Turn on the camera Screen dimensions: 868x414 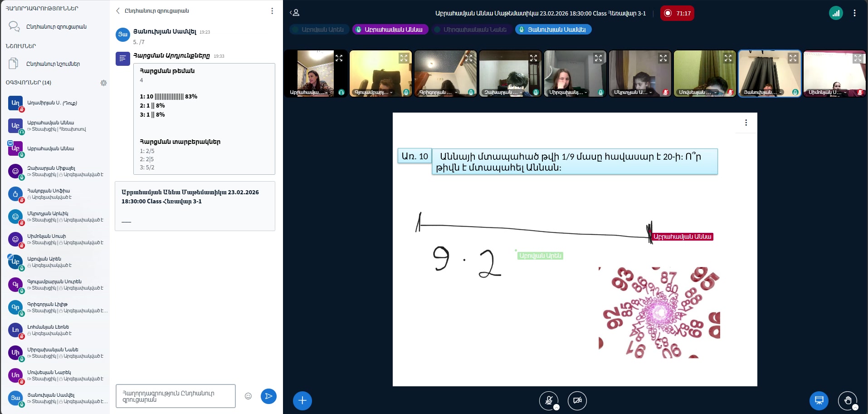click(577, 401)
